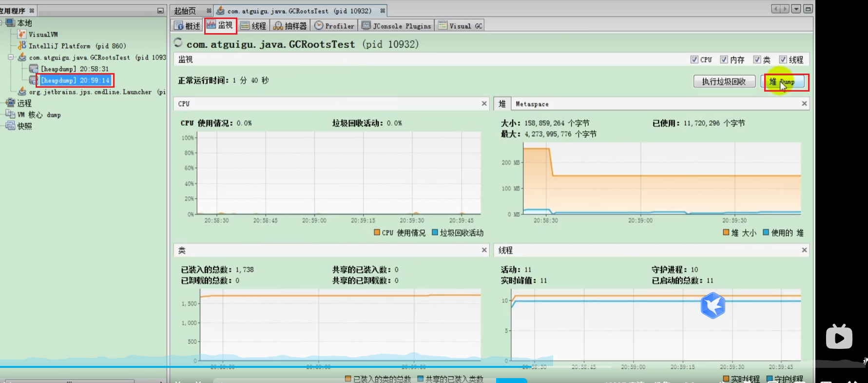
Task: Switch to the Profiler tab
Action: [x=334, y=26]
